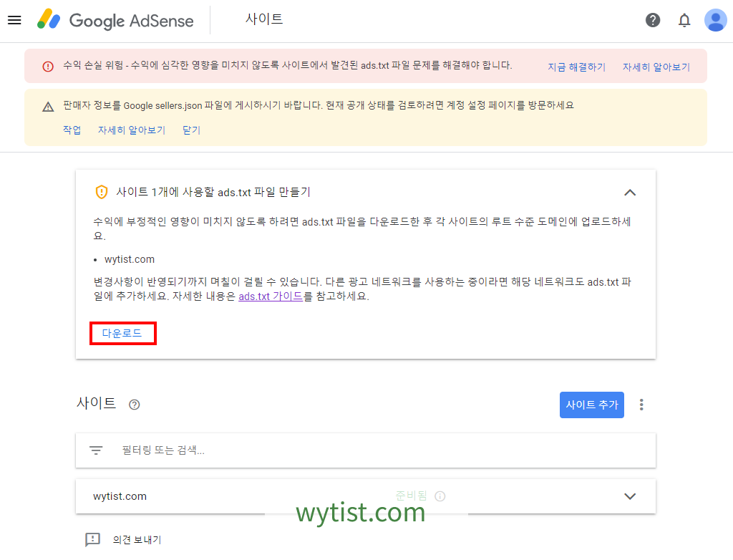Open the account profile avatar
This screenshot has width=733, height=560.
716,20
